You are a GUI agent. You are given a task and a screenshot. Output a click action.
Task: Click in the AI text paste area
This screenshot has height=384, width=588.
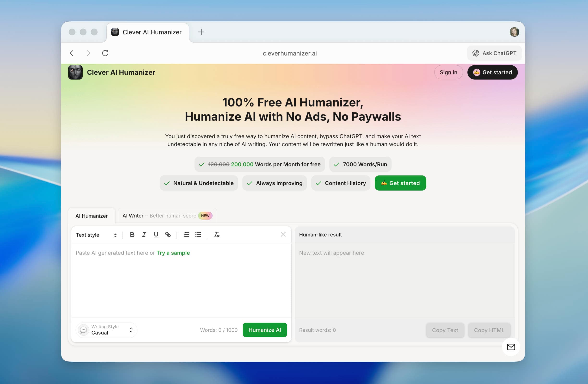181,280
